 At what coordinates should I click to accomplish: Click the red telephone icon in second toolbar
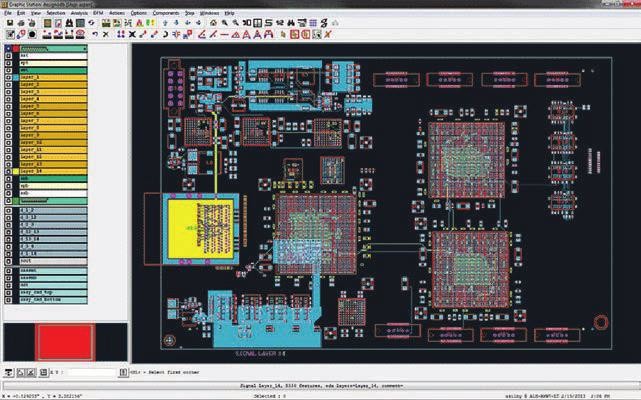(x=80, y=34)
